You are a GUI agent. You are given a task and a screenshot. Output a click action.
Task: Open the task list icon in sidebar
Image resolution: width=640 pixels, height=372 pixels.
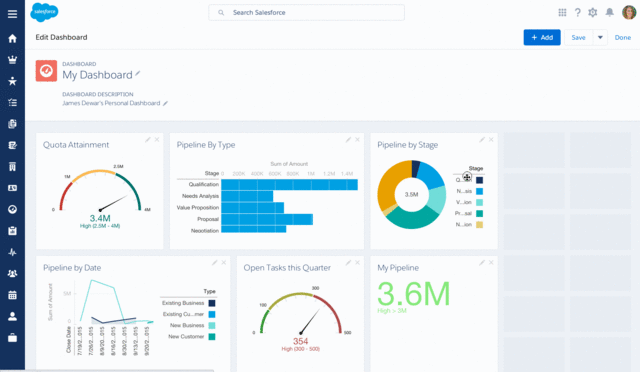pos(12,102)
